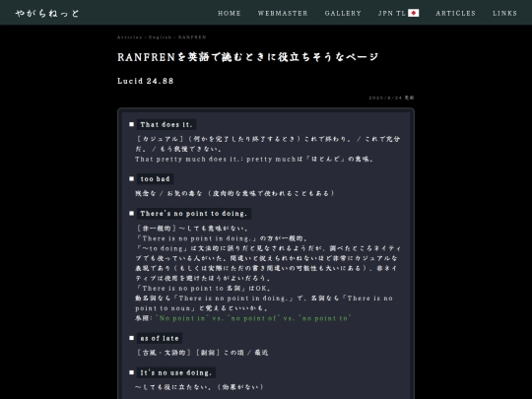
Task: Click the ［古風・文語的］［副詞］この頃 / 最近 line
Action: 202,353
